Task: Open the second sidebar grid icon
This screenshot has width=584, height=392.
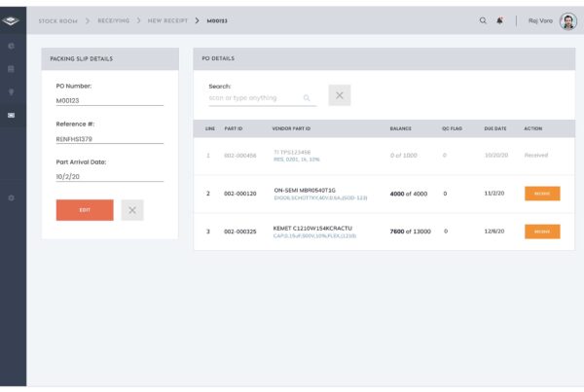Action: (12, 69)
